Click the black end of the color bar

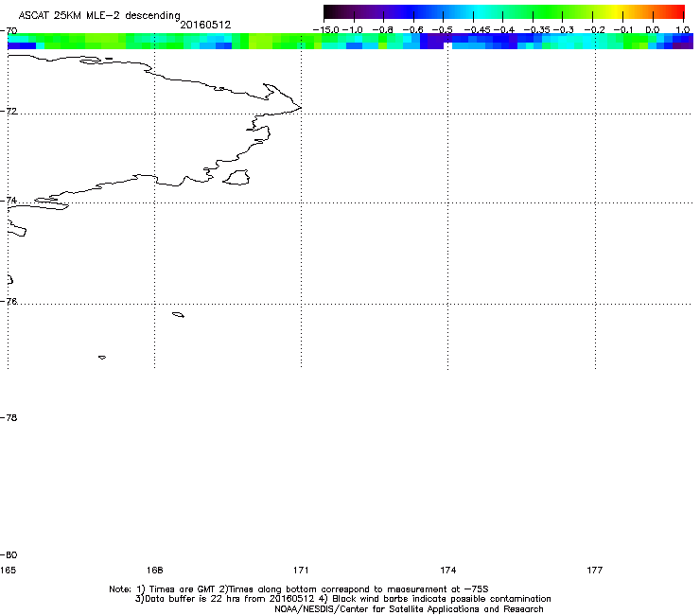click(329, 11)
